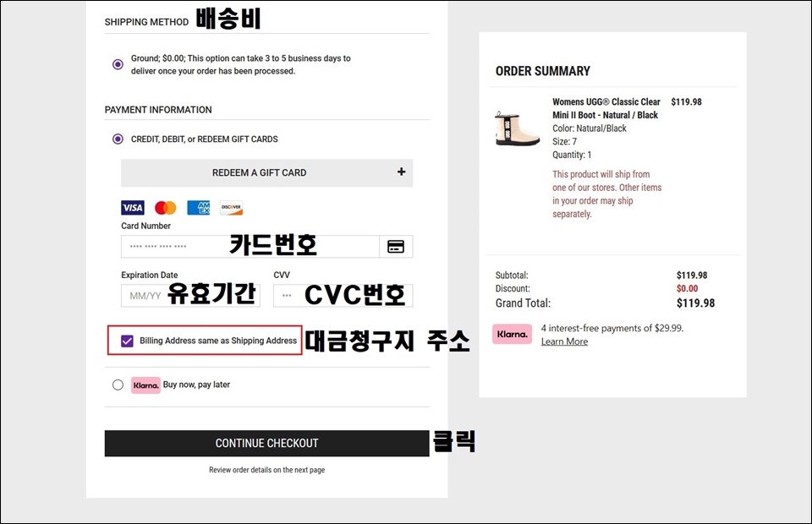Click the 'Size: 7' product detail
Screen dimensions: 812x524
(564, 142)
